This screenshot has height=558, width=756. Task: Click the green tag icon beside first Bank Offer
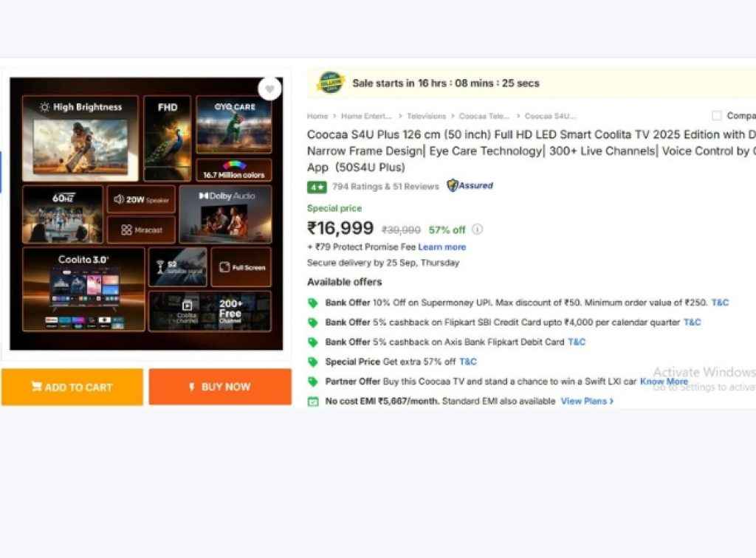tap(313, 303)
